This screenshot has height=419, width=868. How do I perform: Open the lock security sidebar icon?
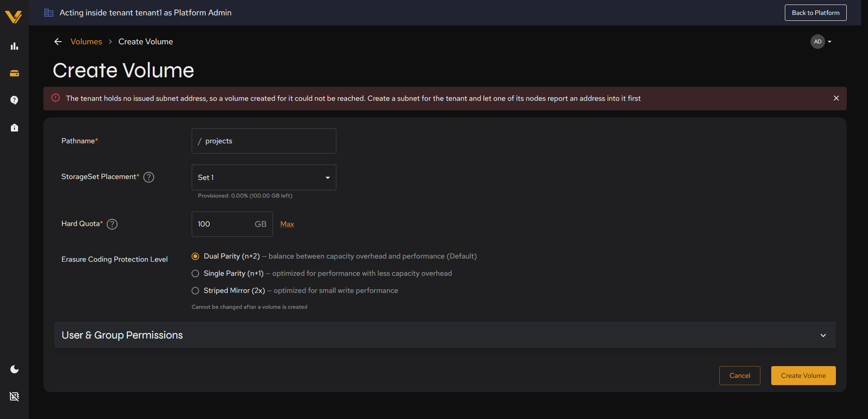[14, 127]
